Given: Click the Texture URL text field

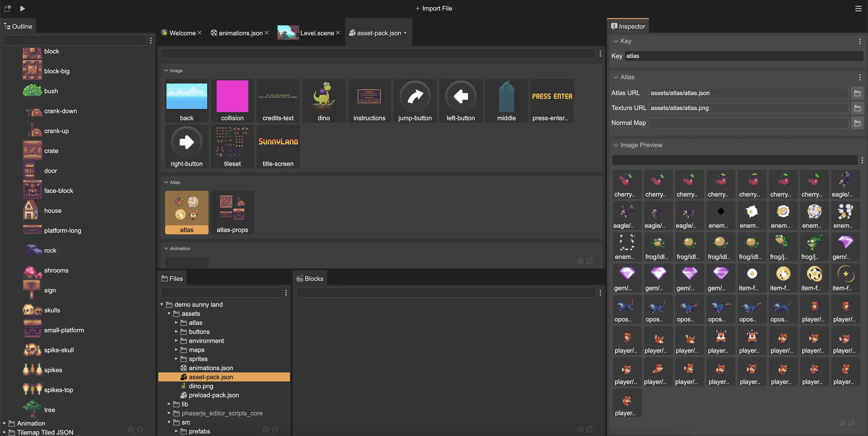Looking at the screenshot, I should [748, 108].
